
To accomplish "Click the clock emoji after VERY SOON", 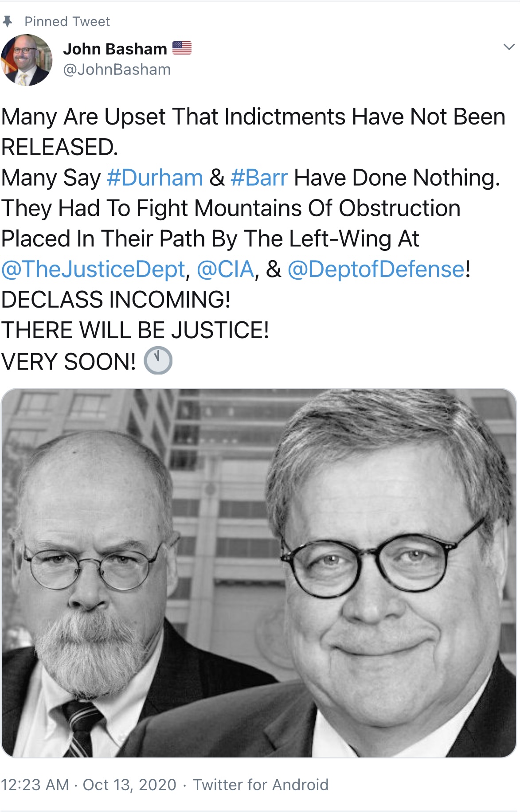I will pos(158,361).
